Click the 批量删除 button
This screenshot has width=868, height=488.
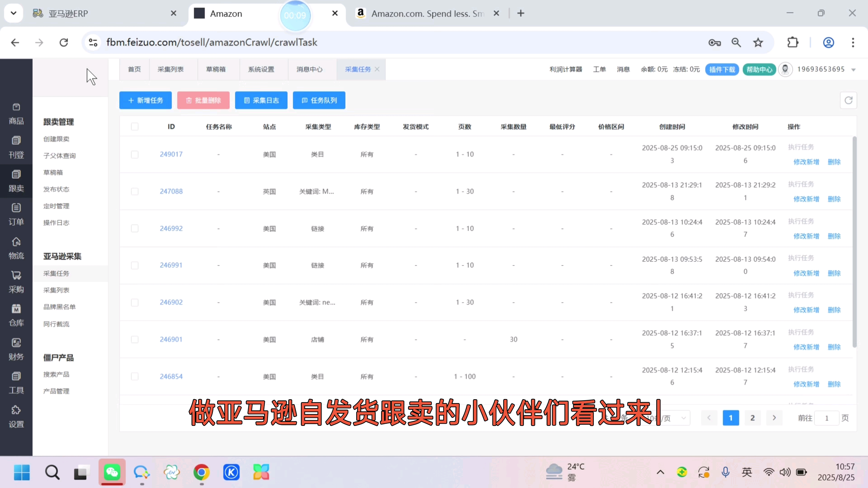[x=203, y=100]
